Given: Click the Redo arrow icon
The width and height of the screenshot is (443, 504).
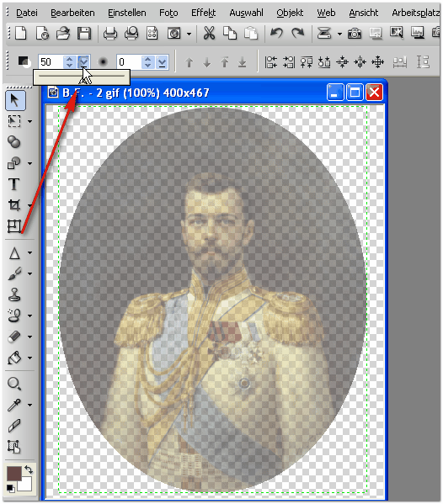Looking at the screenshot, I should point(297,33).
